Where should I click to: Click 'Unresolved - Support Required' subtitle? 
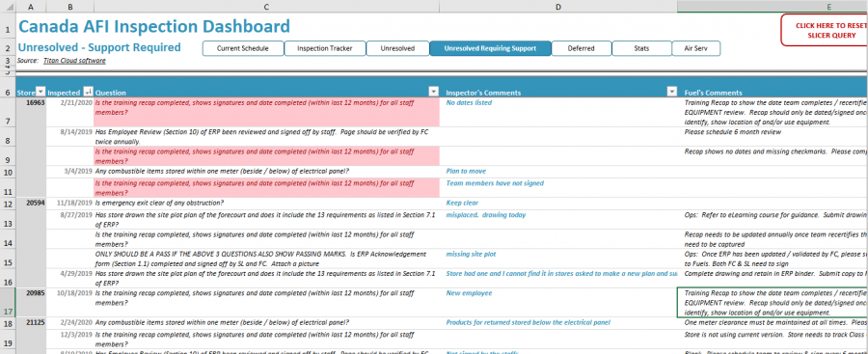[x=99, y=47]
